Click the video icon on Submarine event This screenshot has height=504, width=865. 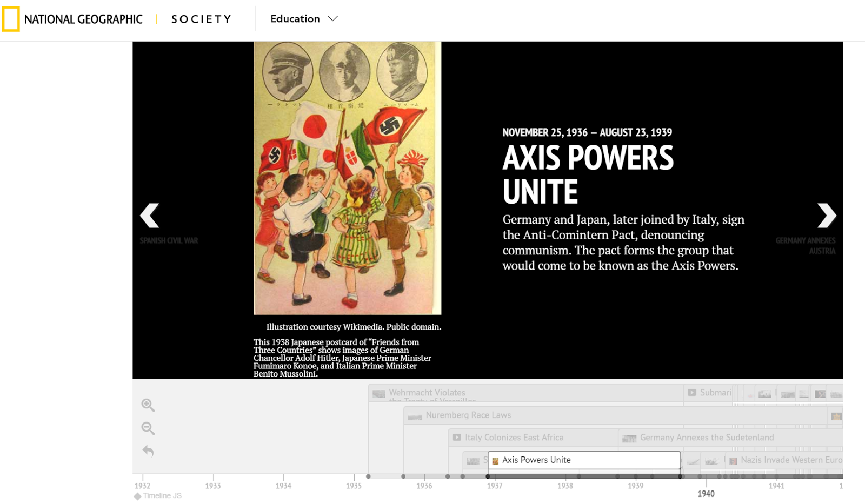[x=692, y=393]
